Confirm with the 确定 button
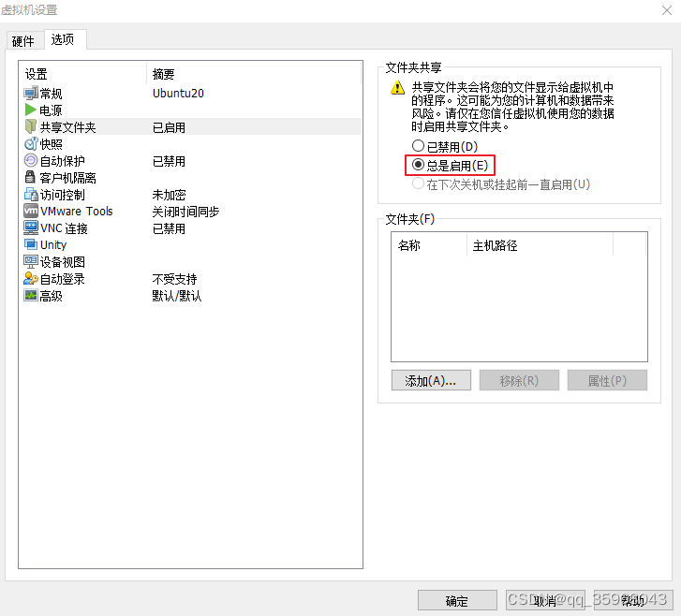Image resolution: width=681 pixels, height=616 pixels. pyautogui.click(x=457, y=600)
